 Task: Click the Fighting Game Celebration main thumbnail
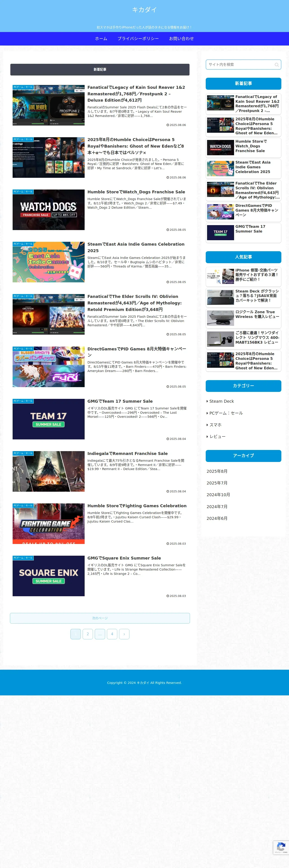click(48, 523)
